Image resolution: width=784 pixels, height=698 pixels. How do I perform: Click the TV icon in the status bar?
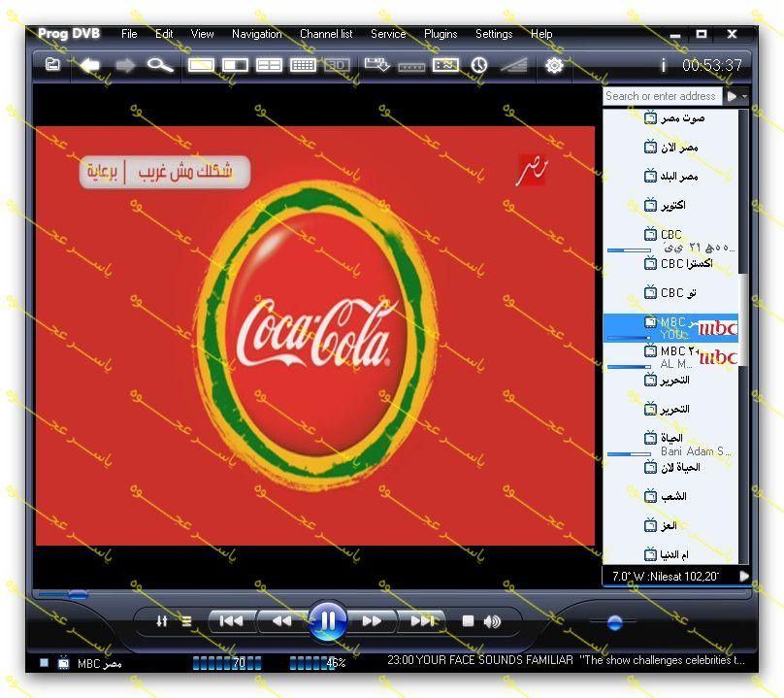coord(63,663)
